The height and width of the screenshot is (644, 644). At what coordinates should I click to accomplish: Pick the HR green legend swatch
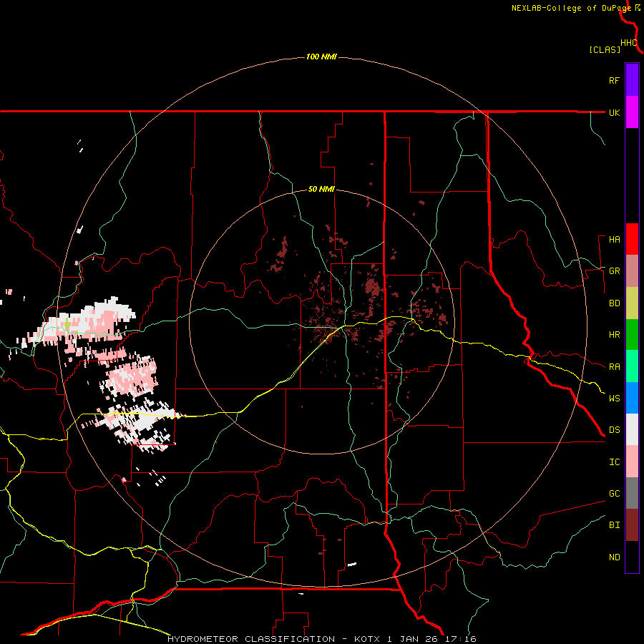[632, 334]
